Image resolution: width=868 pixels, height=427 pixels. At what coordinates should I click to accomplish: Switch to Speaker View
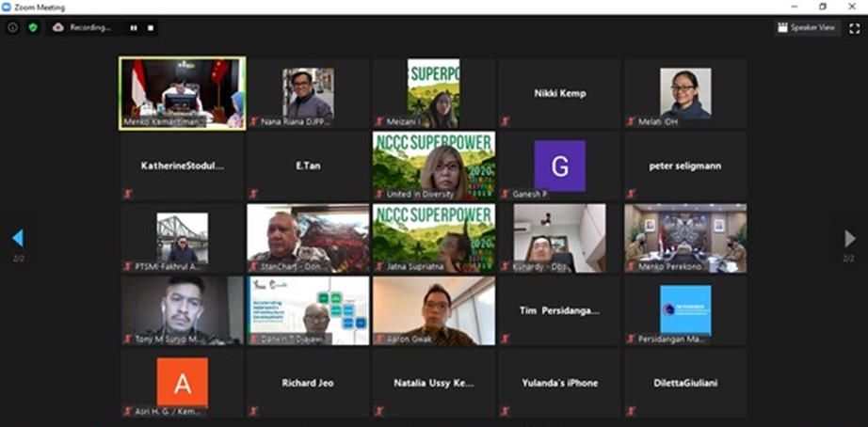tap(808, 27)
